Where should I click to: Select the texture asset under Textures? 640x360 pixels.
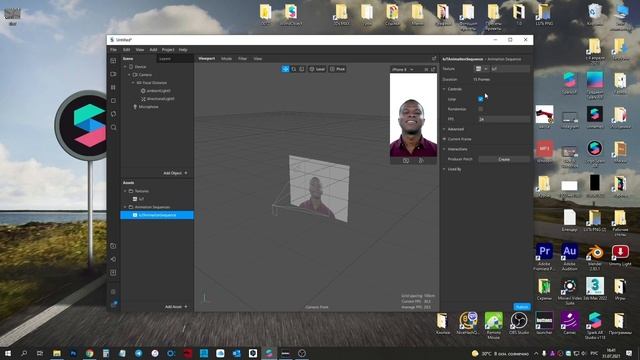(138, 199)
